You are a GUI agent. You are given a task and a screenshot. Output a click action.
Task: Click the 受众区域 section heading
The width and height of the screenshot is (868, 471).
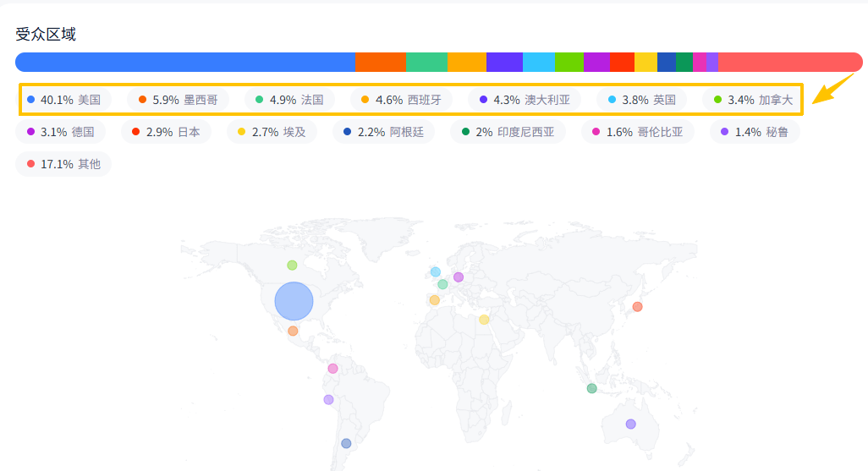point(46,35)
